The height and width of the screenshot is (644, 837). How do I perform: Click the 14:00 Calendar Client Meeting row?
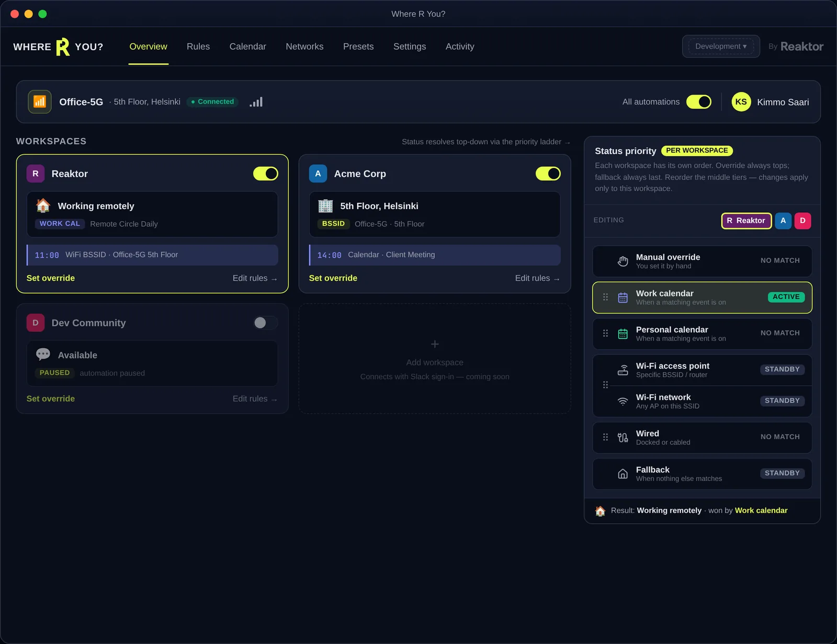(x=435, y=255)
